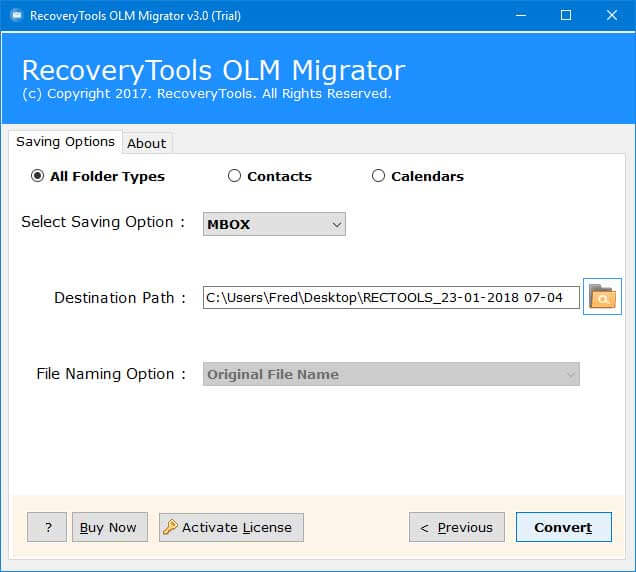The height and width of the screenshot is (572, 636).
Task: Click the 'Destination Path :' label
Action: pos(120,298)
